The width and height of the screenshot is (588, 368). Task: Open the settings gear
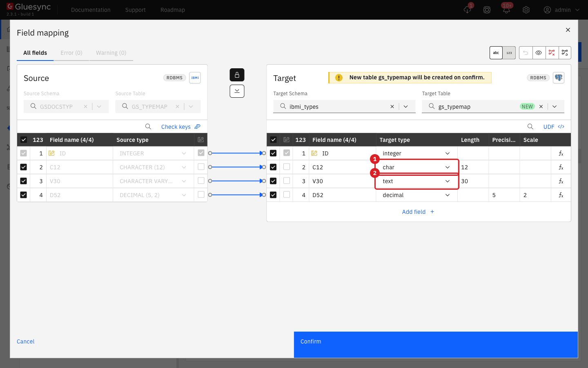(x=526, y=10)
